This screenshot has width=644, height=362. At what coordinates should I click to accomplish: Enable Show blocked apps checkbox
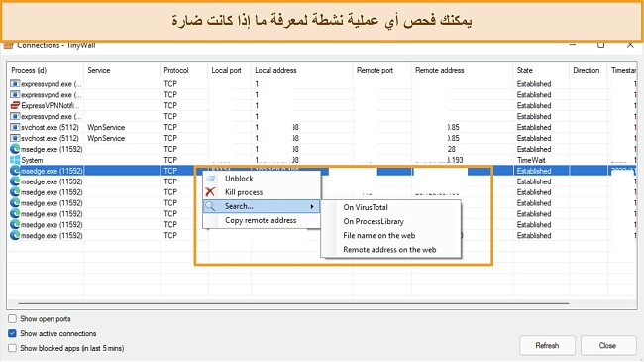(12, 348)
